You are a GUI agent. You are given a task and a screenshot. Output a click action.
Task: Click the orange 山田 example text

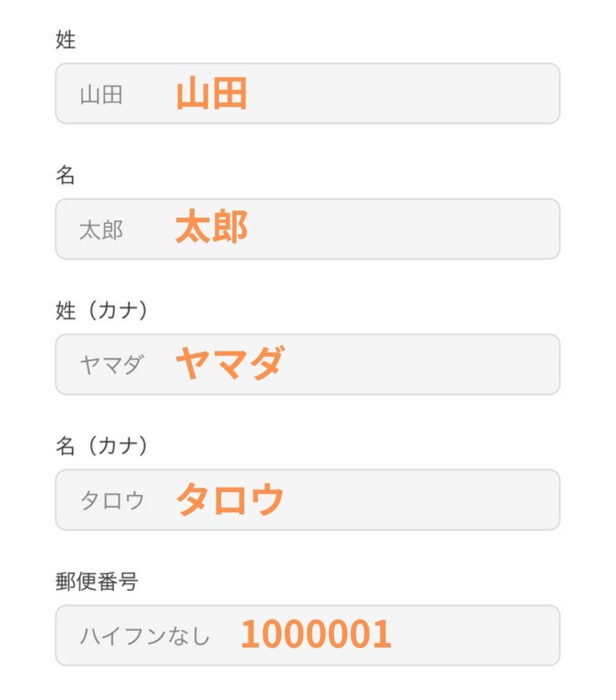[x=211, y=94]
